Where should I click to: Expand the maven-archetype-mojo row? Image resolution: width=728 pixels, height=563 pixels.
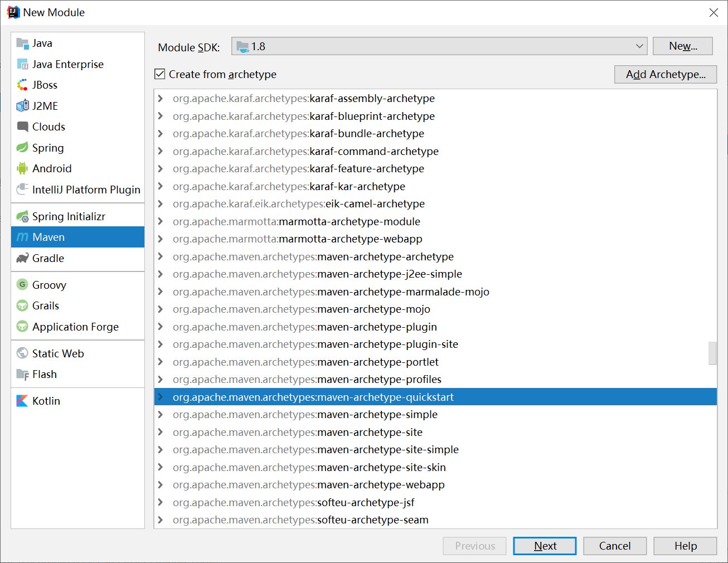[x=161, y=309]
